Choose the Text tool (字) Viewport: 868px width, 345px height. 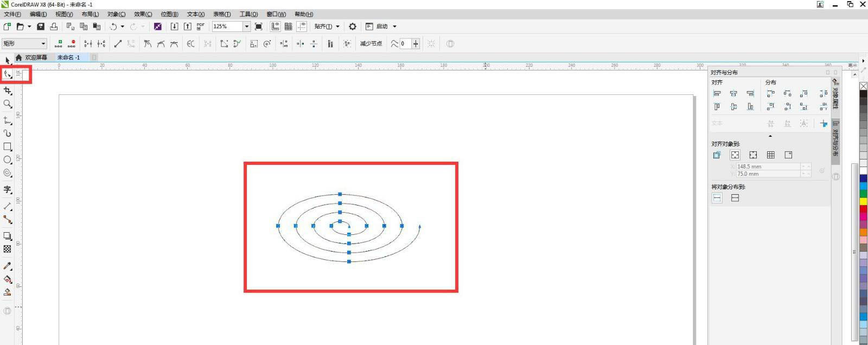8,189
